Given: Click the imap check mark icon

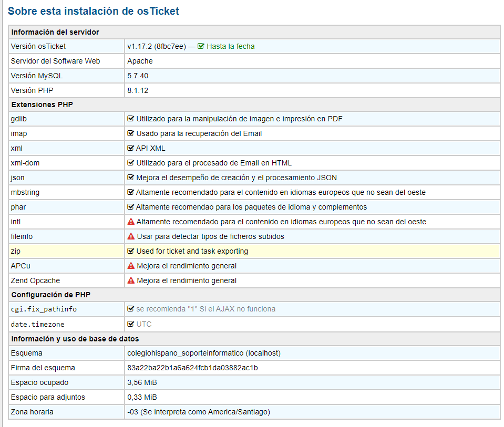Looking at the screenshot, I should click(x=131, y=133).
